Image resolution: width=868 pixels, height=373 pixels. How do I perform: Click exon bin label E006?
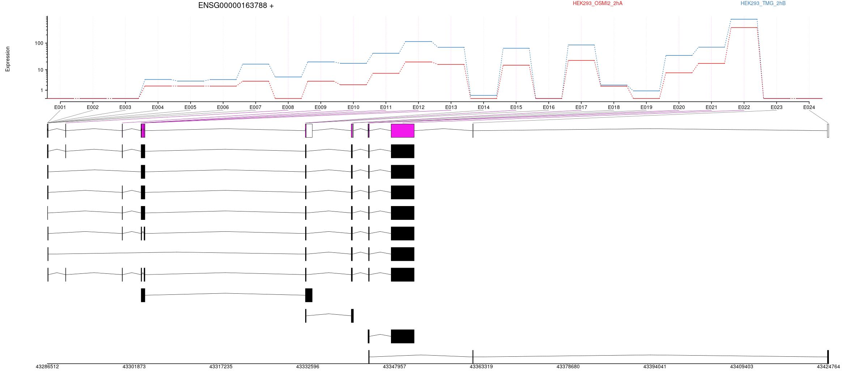(x=223, y=107)
